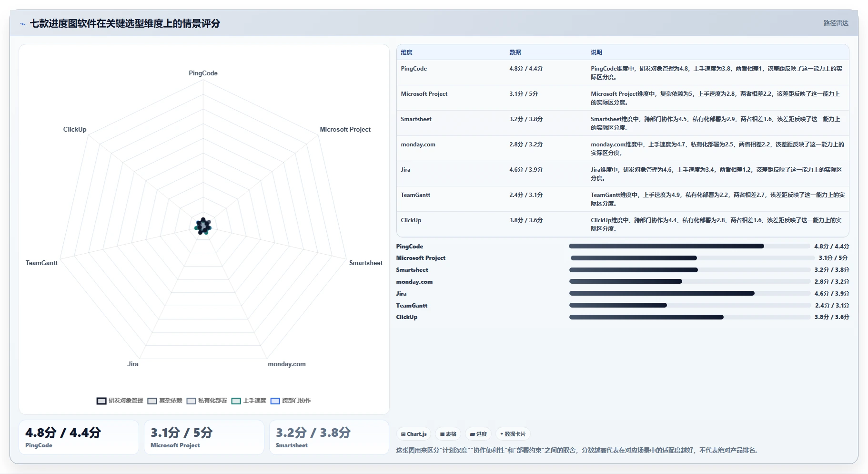
Task: Click the TeamGantt radar axis label
Action: coord(41,263)
